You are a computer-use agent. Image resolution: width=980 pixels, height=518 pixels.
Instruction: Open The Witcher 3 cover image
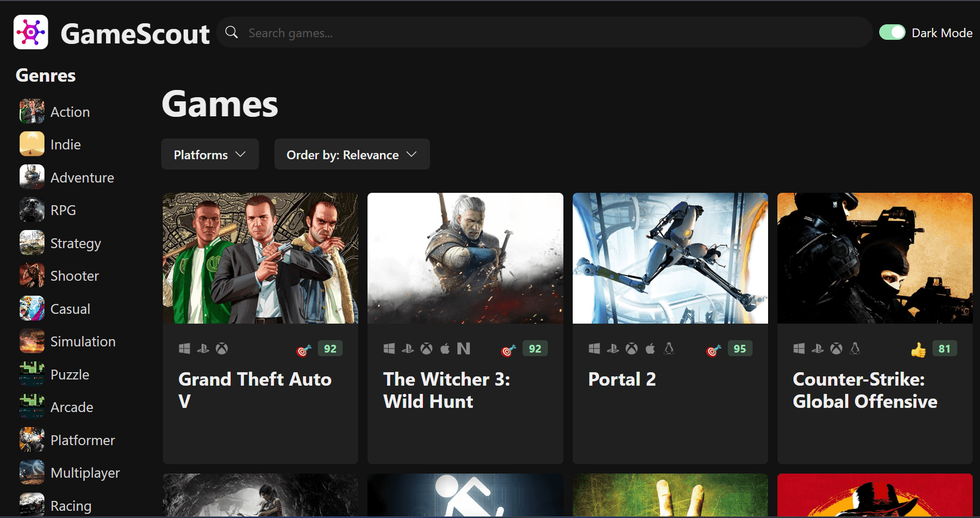pos(465,258)
